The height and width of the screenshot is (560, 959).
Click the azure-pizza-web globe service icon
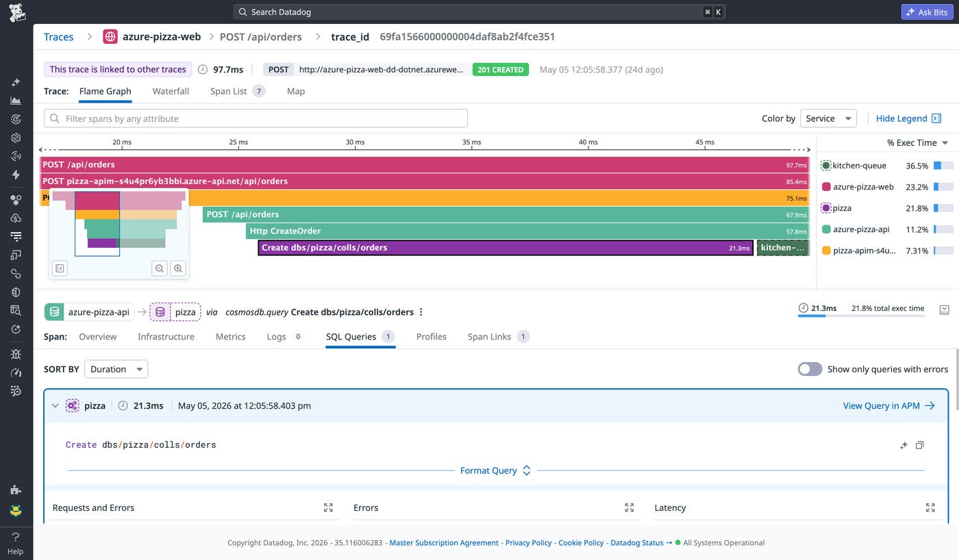click(110, 37)
